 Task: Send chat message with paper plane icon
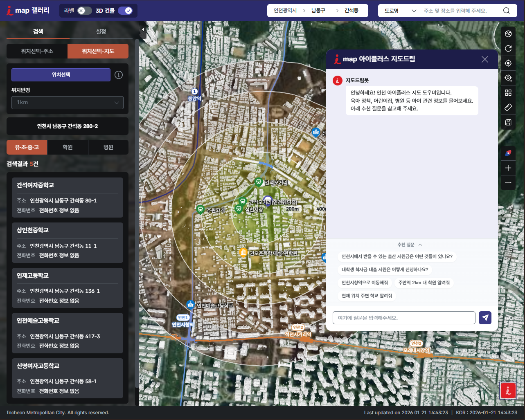(485, 318)
